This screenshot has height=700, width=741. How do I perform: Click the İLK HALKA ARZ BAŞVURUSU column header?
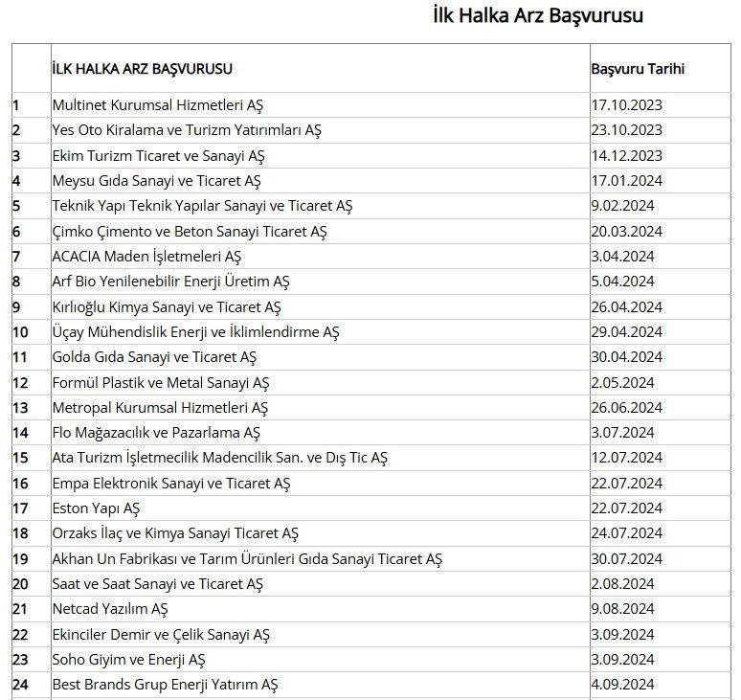tap(143, 69)
